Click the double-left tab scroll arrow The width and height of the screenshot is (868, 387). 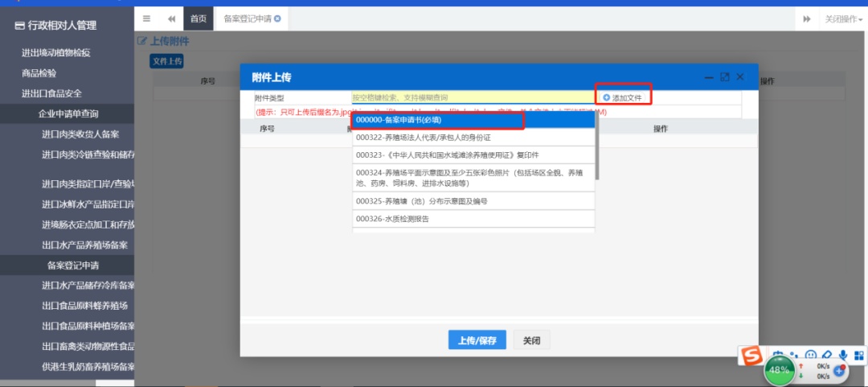tap(172, 19)
